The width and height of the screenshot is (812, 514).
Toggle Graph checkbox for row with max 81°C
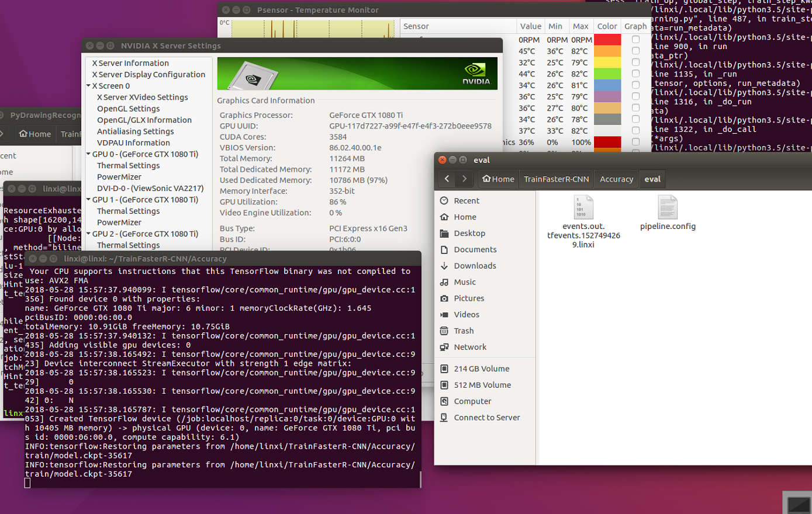pos(635,85)
